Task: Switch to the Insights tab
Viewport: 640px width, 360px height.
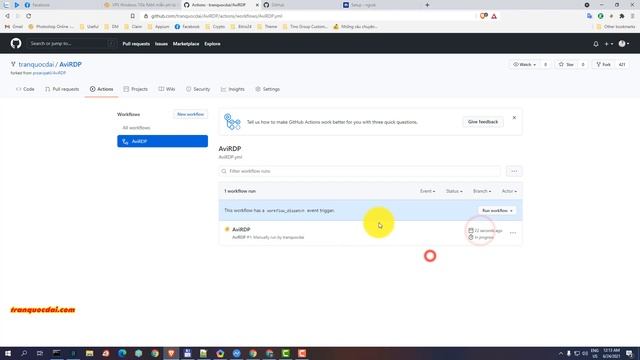Action: (233, 89)
